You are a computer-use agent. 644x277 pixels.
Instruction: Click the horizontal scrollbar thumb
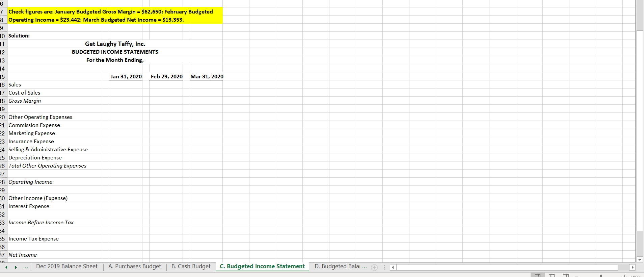507,267
